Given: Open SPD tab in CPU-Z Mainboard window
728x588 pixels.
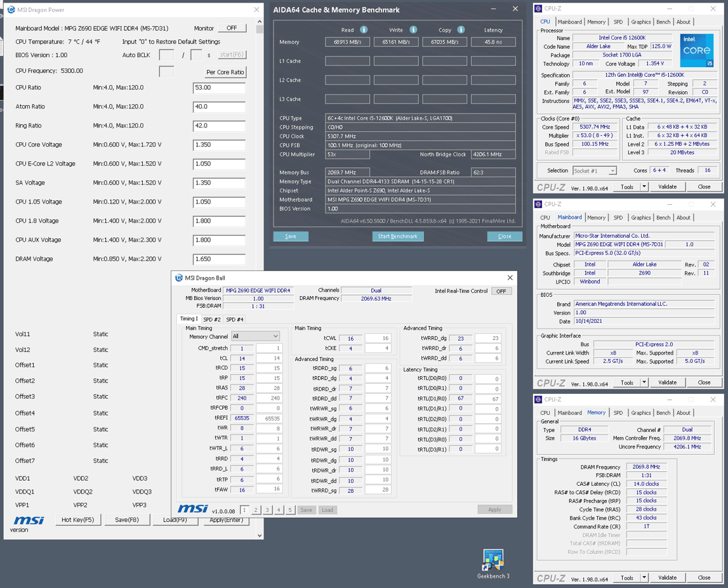Looking at the screenshot, I should click(x=618, y=218).
